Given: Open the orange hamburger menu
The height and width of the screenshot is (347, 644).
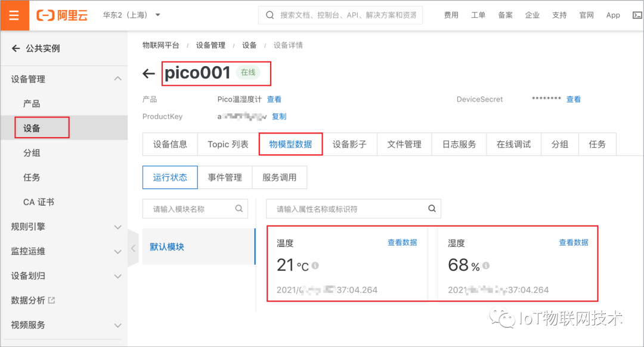Looking at the screenshot, I should point(14,15).
